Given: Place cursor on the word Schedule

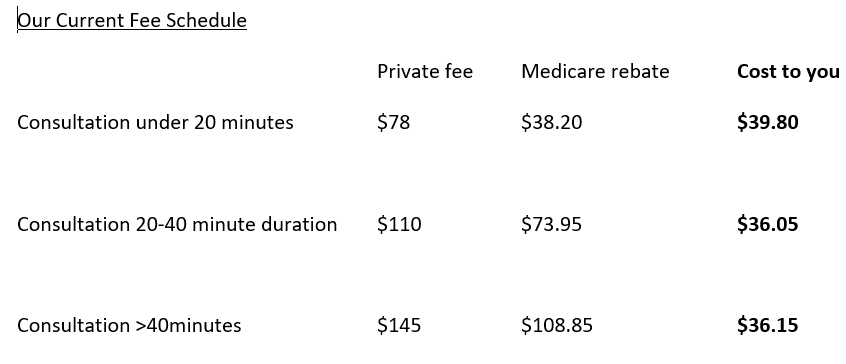Looking at the screenshot, I should click(x=206, y=20).
